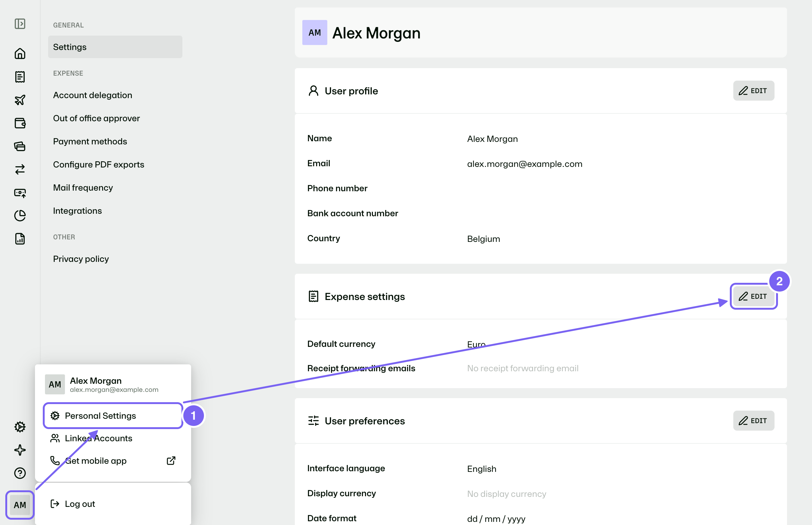Toggle the sidebar collapse icon
Image resolution: width=812 pixels, height=525 pixels.
20,24
